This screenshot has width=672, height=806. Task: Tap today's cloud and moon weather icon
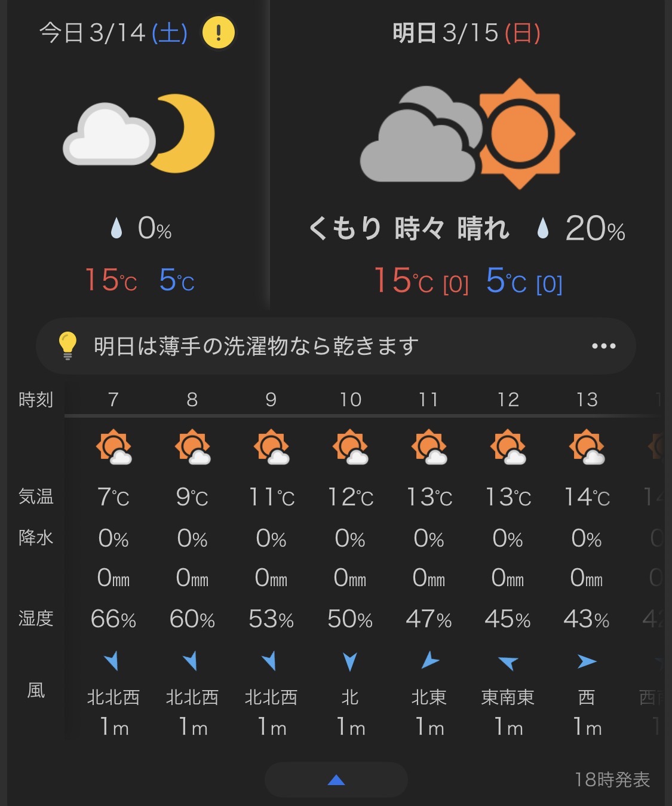coord(139,133)
